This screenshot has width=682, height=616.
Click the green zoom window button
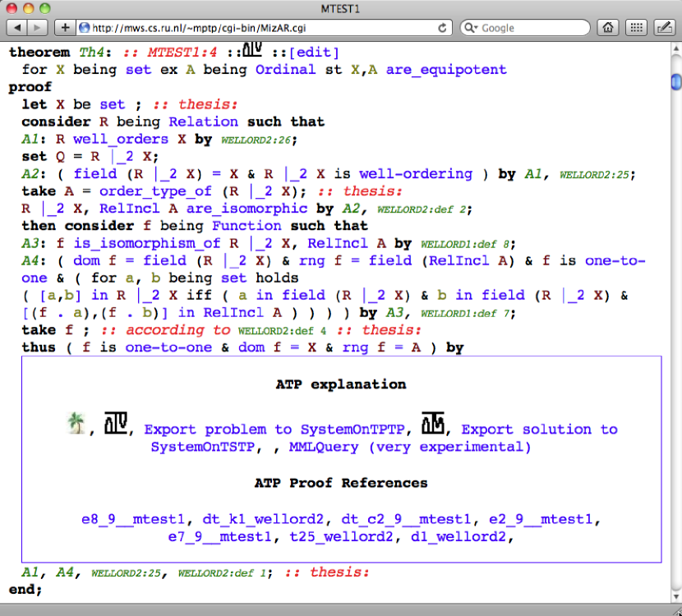click(x=45, y=8)
